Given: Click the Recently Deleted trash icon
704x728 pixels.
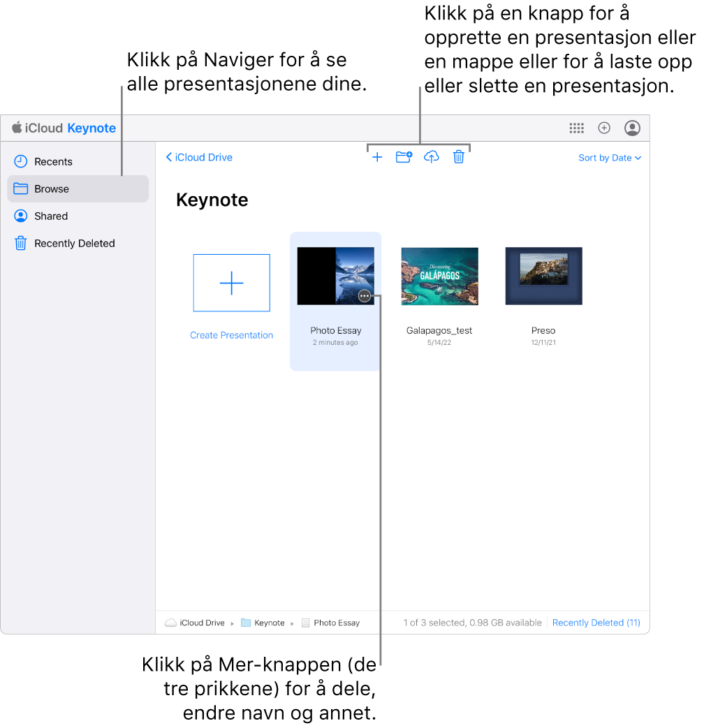Looking at the screenshot, I should 21,243.
